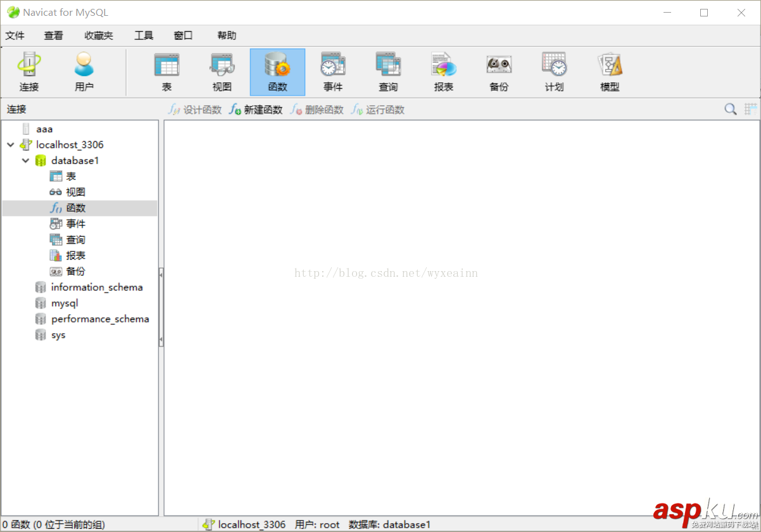
Task: Click the upper splitter collapse arrow
Action: pyautogui.click(x=161, y=275)
